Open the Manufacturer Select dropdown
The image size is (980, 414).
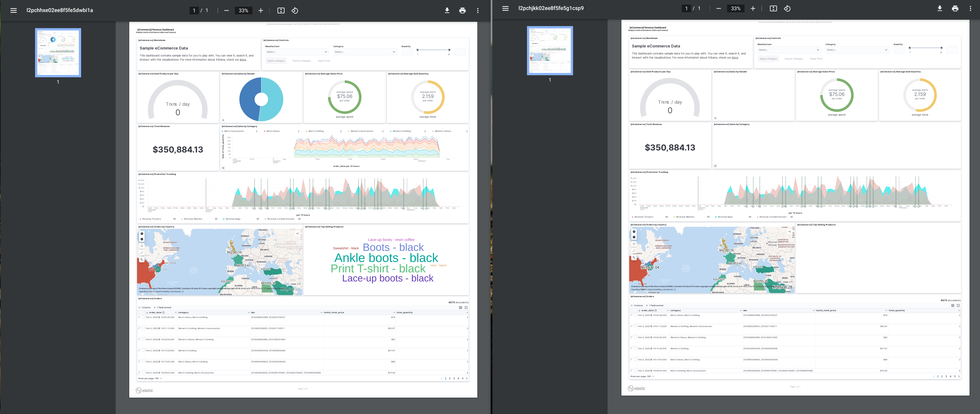coord(297,52)
